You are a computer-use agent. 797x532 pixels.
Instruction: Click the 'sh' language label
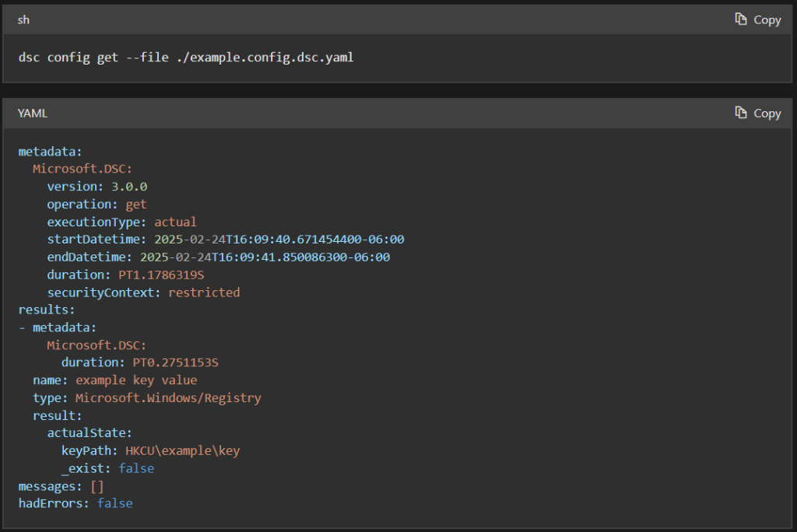23,20
